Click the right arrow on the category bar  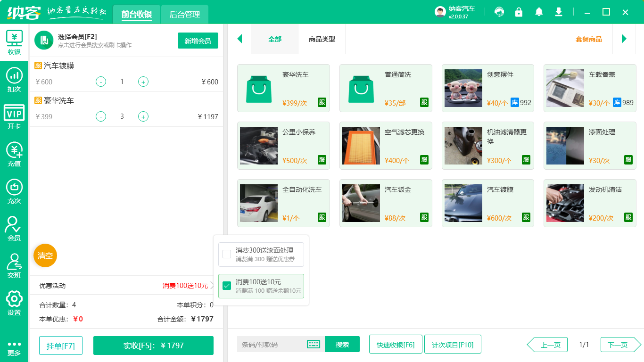click(625, 39)
